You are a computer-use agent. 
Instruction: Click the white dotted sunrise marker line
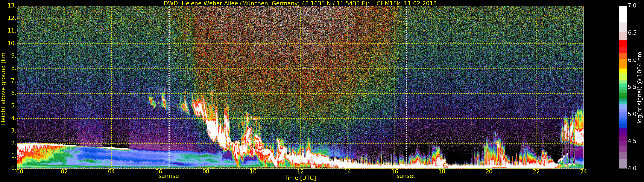tap(169, 87)
